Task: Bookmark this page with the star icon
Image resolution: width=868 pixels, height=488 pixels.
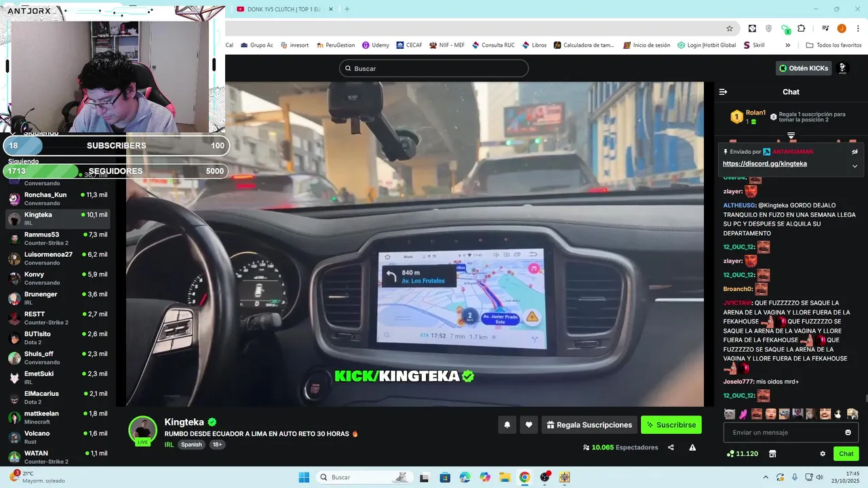Action: coord(730,28)
